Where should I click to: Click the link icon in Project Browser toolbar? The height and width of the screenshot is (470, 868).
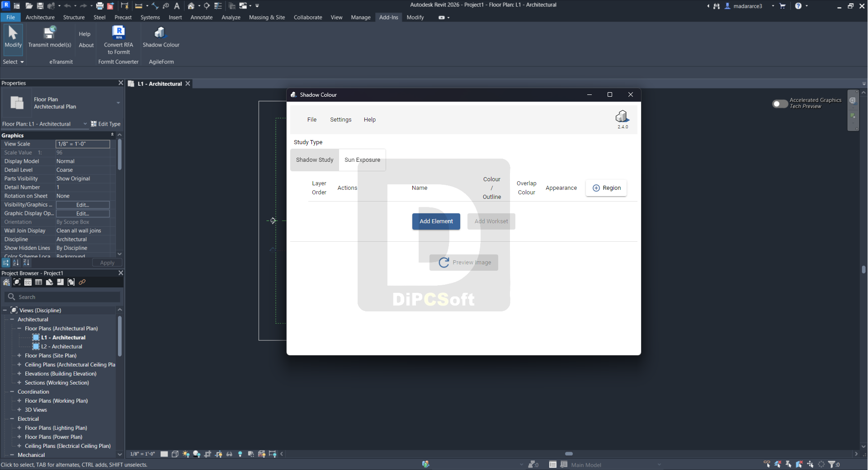coord(82,282)
